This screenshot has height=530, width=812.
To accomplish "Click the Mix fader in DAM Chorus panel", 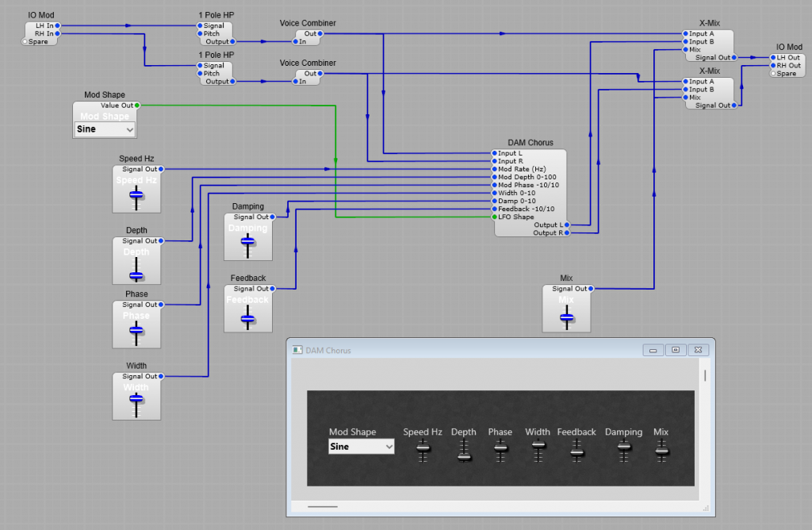I will (x=661, y=451).
